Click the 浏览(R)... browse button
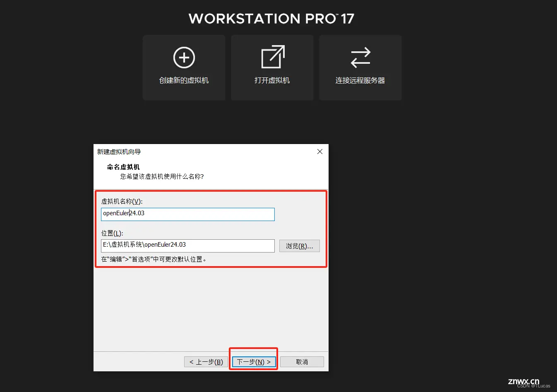The height and width of the screenshot is (392, 557). 300,246
